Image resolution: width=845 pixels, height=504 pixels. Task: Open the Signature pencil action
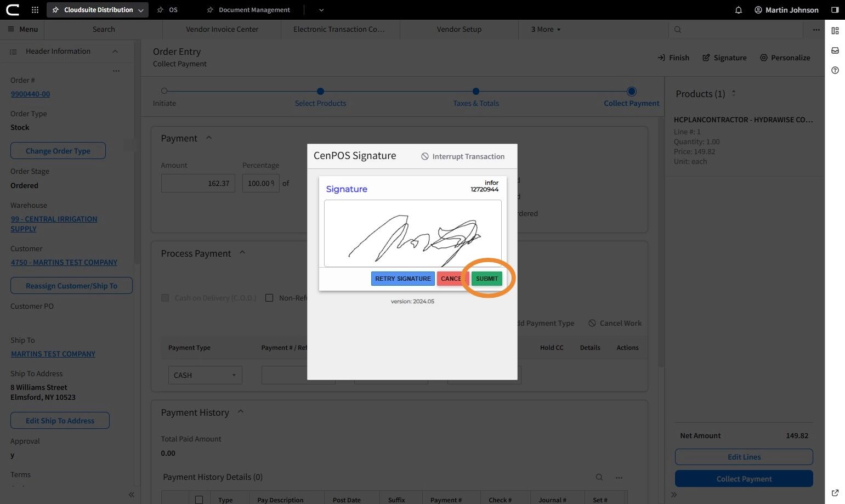(706, 58)
